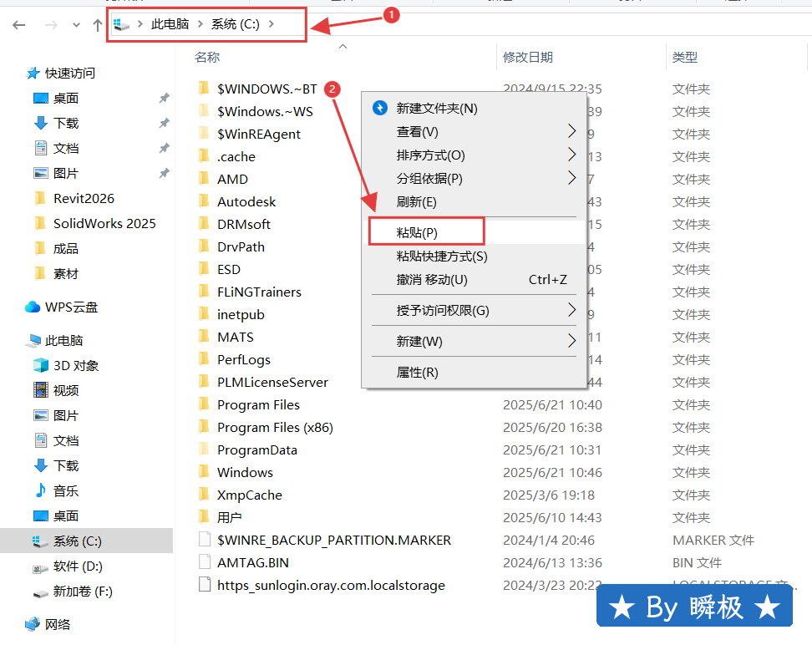This screenshot has width=812, height=645.
Task: Open Revit2026 folder in quick access
Action: click(x=84, y=198)
